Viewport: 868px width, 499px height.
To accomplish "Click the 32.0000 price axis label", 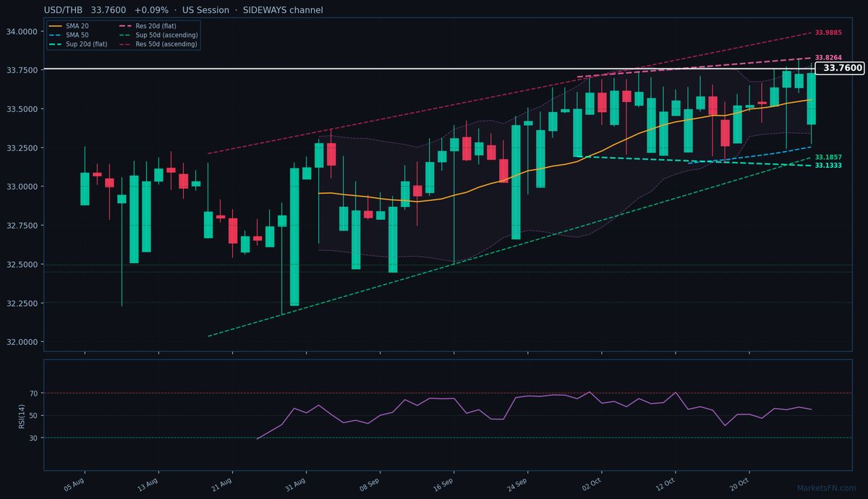I will pos(22,342).
